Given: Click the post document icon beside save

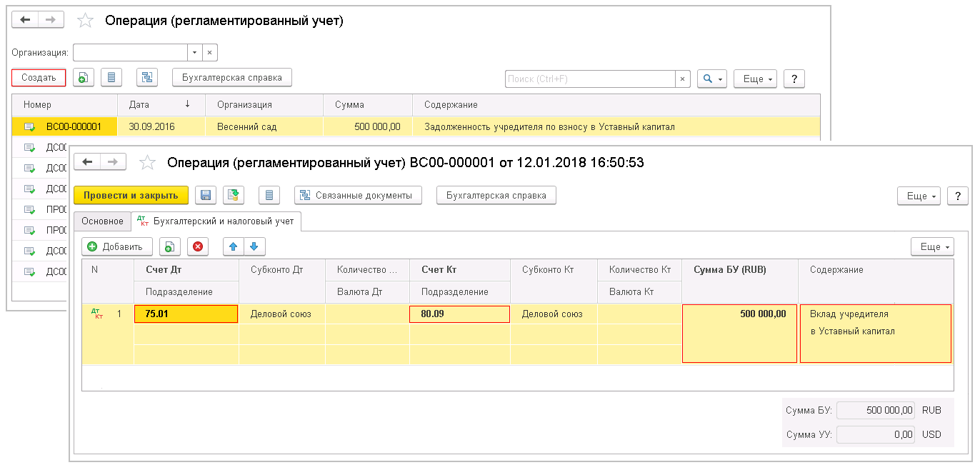Looking at the screenshot, I should click(231, 195).
